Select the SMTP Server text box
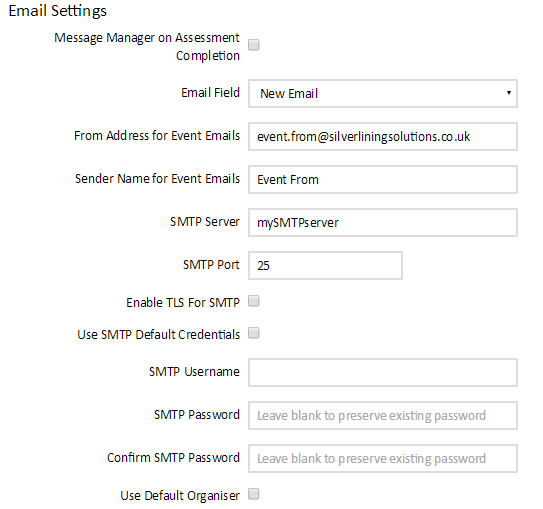Viewport: 543px width, 509px height. (383, 222)
